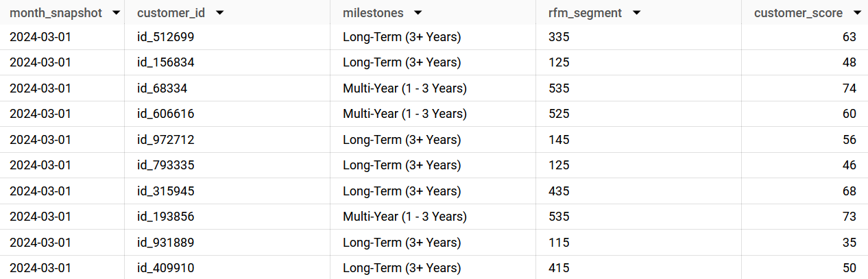Image resolution: width=868 pixels, height=279 pixels.
Task: Expand the rfm_segment column dropdown arrow
Action: pos(636,13)
